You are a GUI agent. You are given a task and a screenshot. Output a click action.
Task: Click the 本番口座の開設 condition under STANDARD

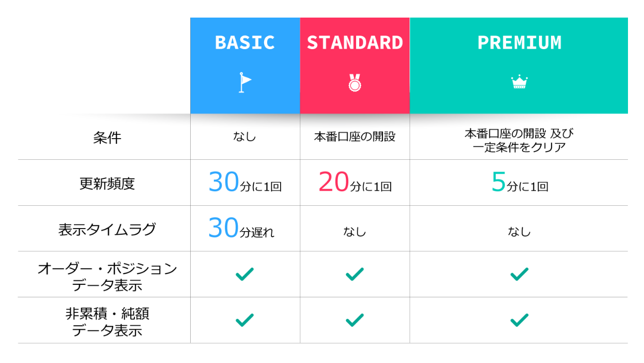pos(355,137)
